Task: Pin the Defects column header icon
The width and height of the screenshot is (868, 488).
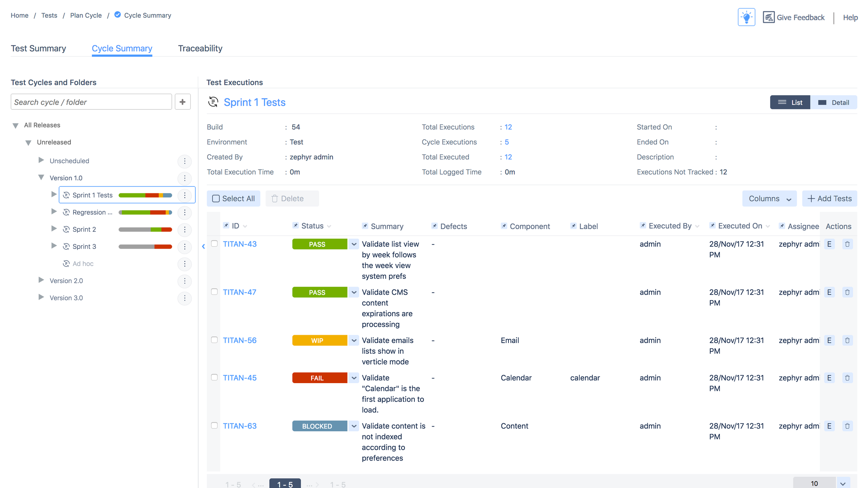Action: pyautogui.click(x=434, y=226)
